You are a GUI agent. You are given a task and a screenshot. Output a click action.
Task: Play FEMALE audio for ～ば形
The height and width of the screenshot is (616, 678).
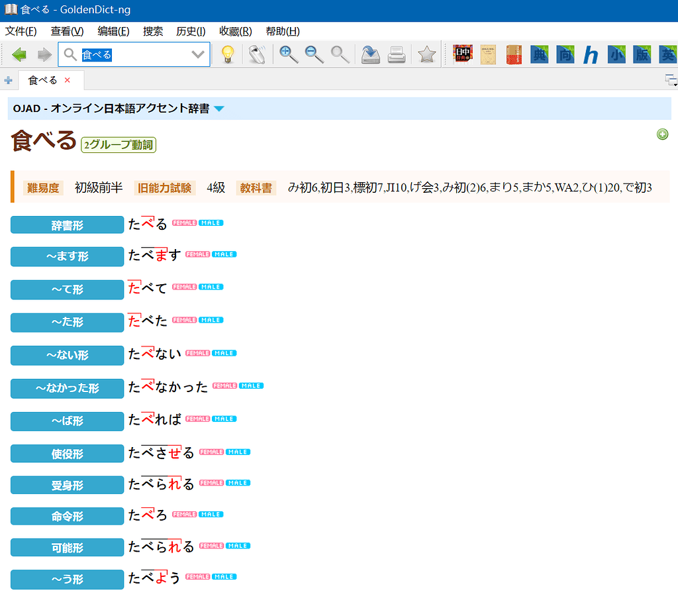click(x=197, y=419)
